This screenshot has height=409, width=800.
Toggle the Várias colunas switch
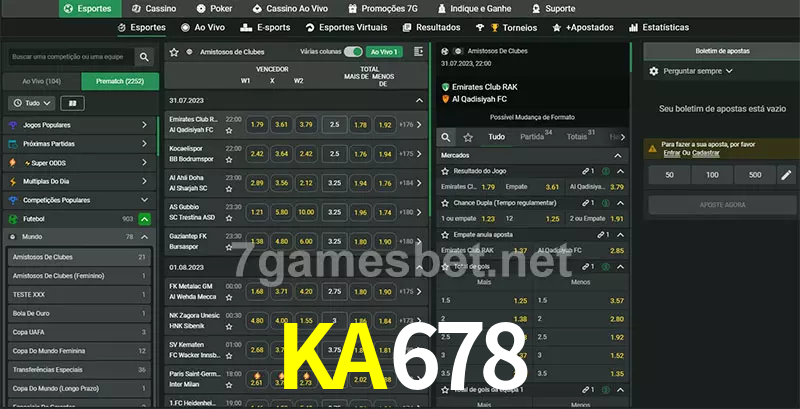coord(353,52)
